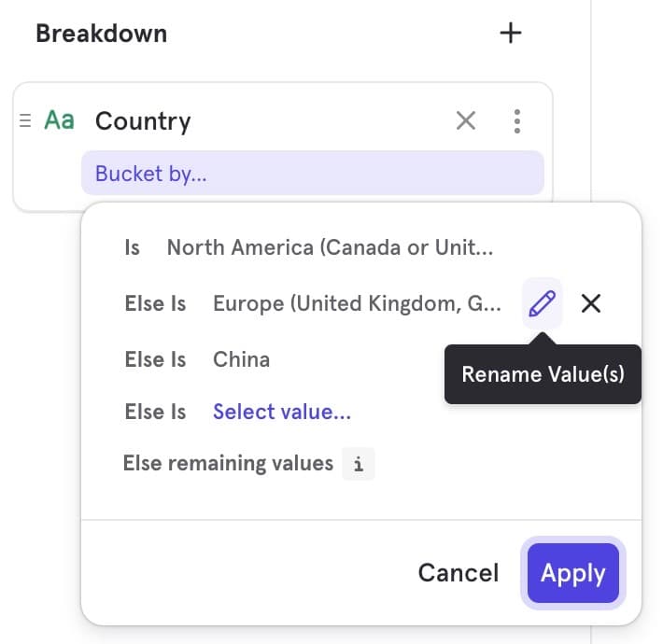Cancel the bucket changes
663x644 pixels.
click(x=458, y=573)
